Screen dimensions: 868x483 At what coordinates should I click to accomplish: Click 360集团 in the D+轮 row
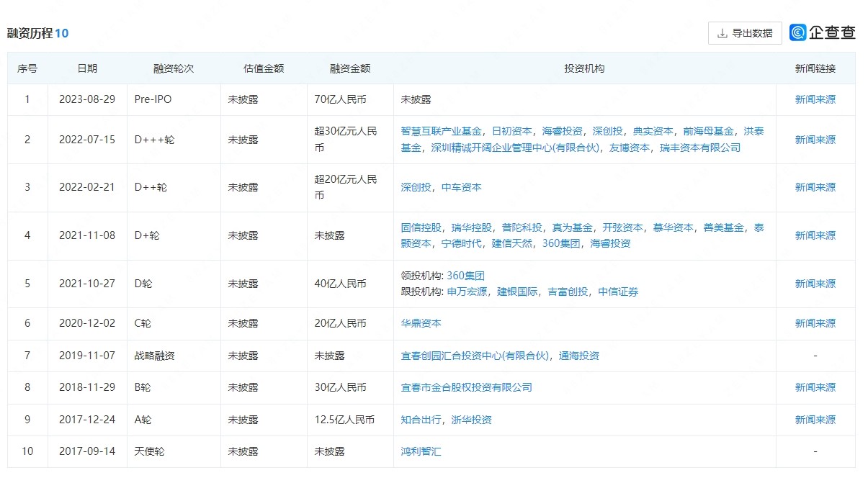pyautogui.click(x=561, y=243)
